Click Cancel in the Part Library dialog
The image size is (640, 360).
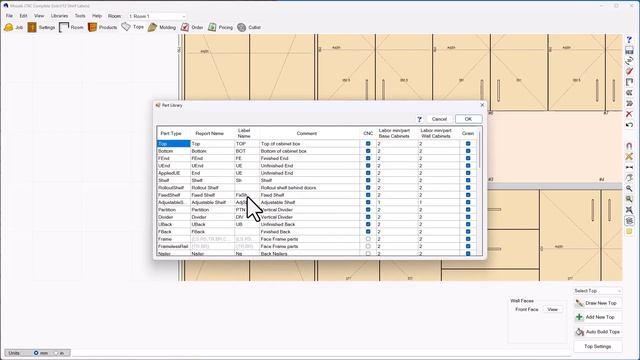[x=439, y=119]
